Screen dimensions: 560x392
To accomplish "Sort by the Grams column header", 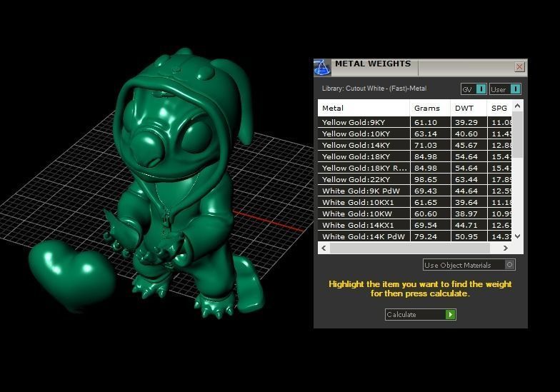I will [430, 109].
